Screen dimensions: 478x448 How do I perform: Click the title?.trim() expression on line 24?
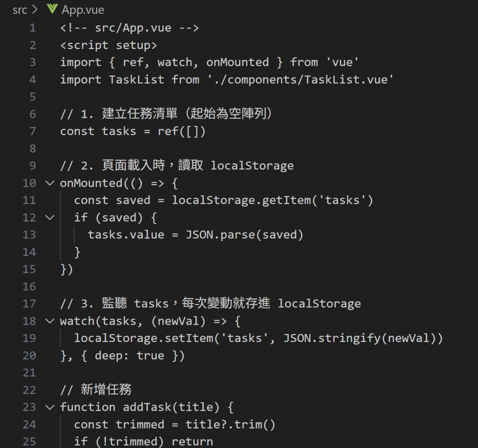(231, 425)
